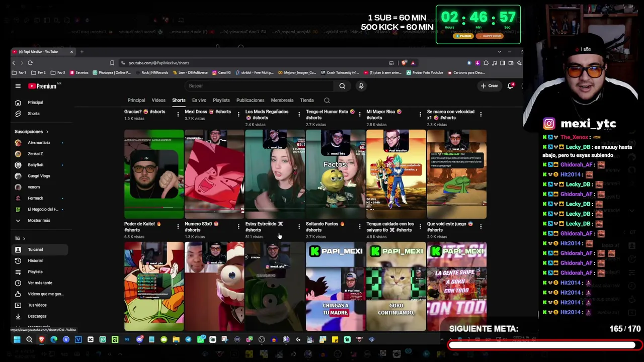Open the Soltando Factos short thumbnail
This screenshot has width=644, height=362.
(x=336, y=174)
